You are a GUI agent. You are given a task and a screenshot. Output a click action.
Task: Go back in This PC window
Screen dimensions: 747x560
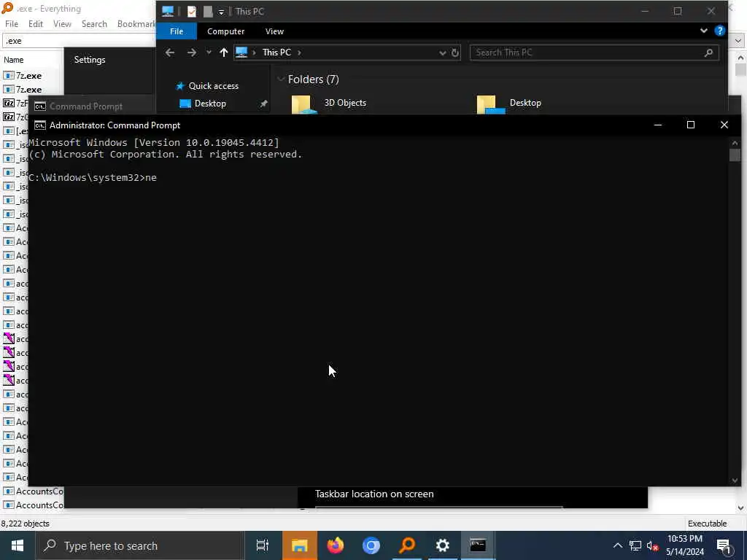[x=170, y=52]
